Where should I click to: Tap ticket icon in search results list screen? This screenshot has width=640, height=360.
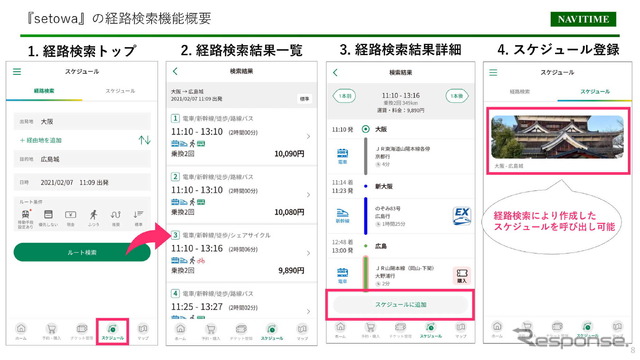pyautogui.click(x=241, y=329)
